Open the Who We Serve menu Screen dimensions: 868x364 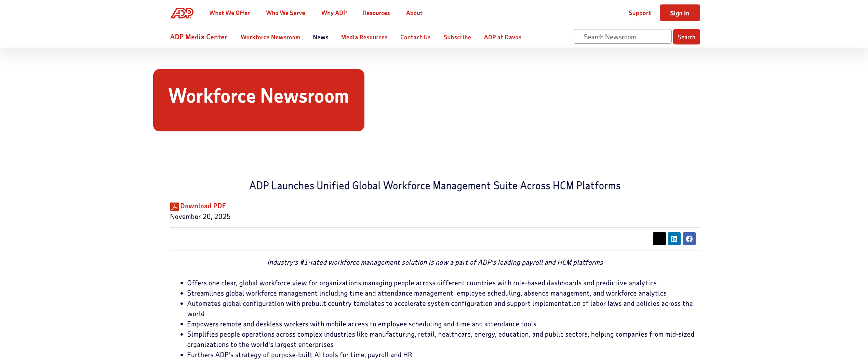pyautogui.click(x=285, y=13)
